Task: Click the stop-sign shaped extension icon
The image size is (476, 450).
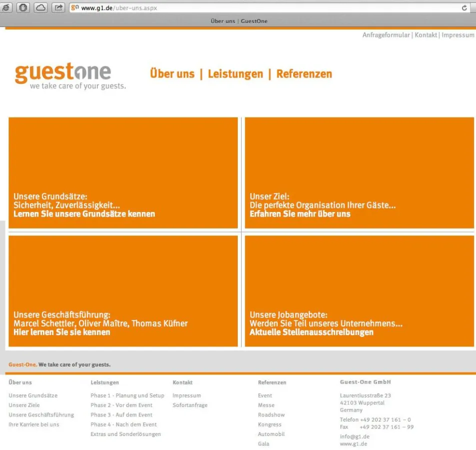Action: pos(23,7)
